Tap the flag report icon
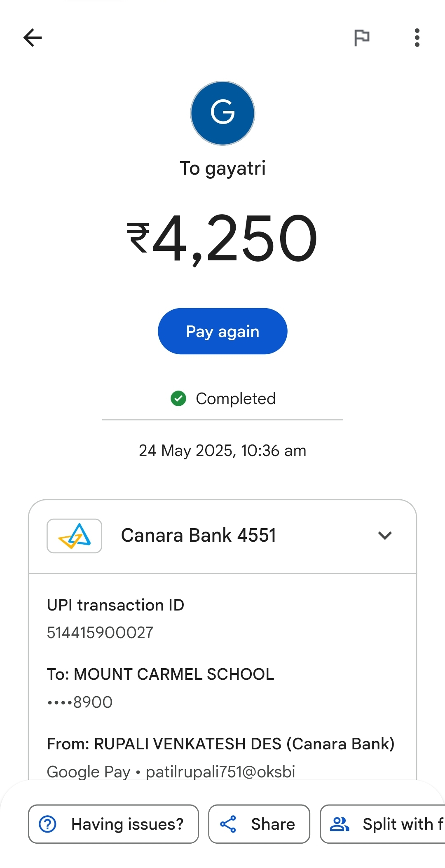445x868 pixels. point(362,38)
